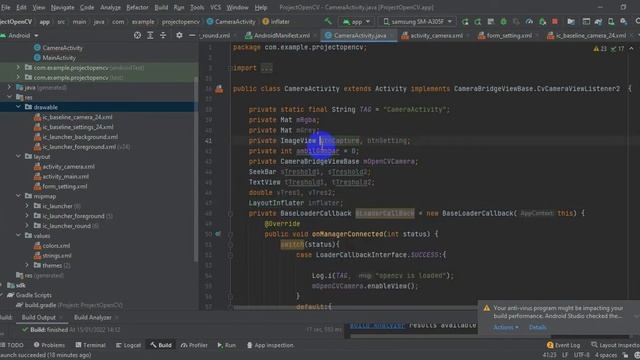Open the Profiler tool window

pyautogui.click(x=194, y=345)
